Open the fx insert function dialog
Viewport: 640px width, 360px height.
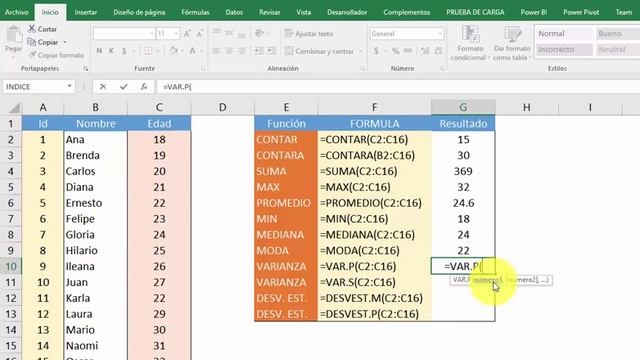coord(144,87)
